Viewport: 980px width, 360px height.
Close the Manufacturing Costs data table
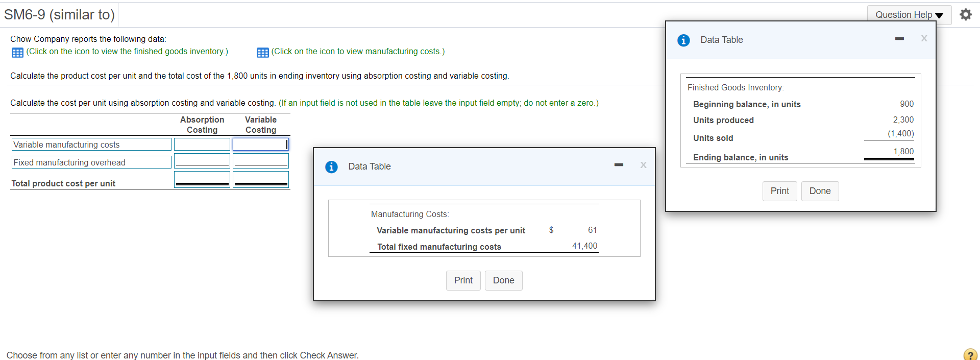coord(643,165)
